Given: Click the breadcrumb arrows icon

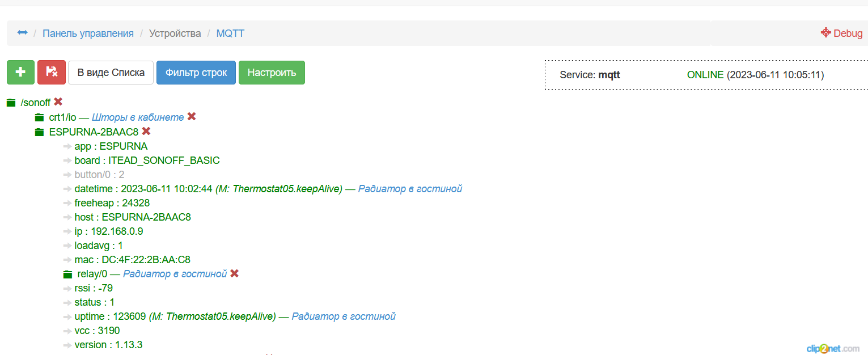Looking at the screenshot, I should [x=22, y=33].
